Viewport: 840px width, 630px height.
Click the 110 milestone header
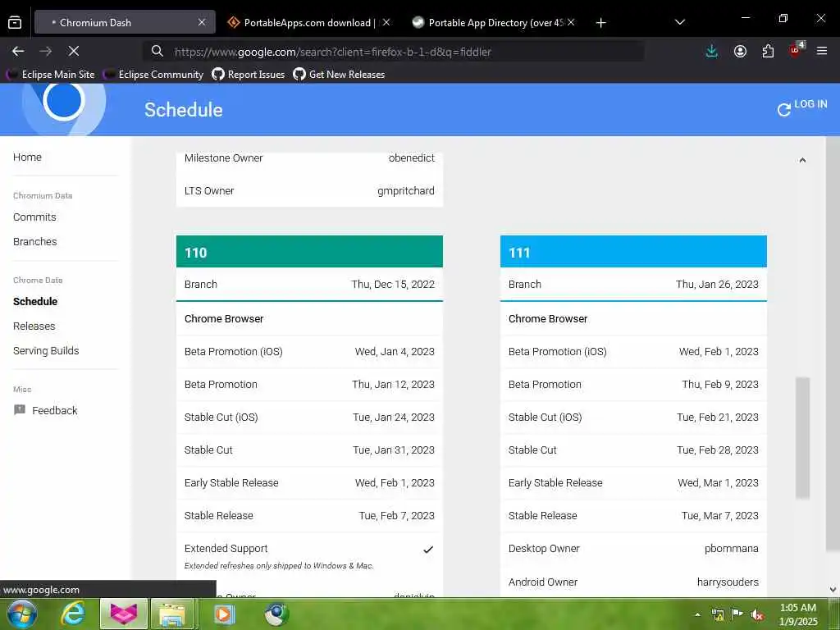(x=309, y=252)
